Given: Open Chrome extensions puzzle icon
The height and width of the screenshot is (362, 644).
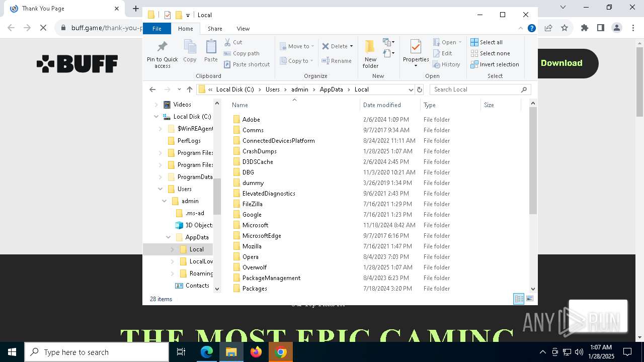Looking at the screenshot, I should point(584,28).
